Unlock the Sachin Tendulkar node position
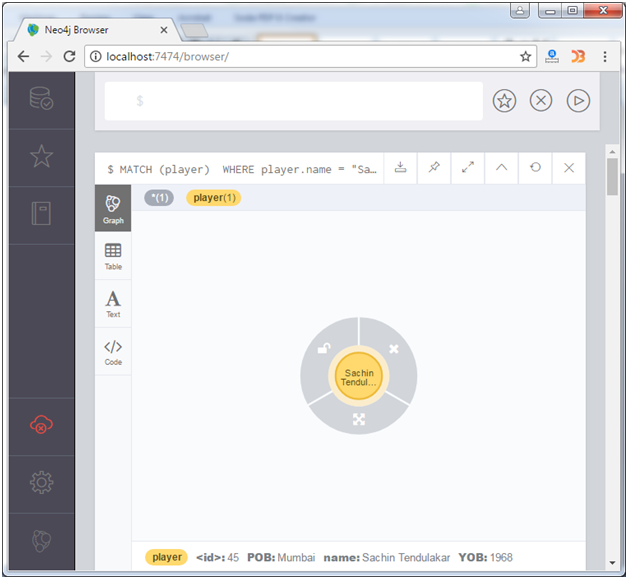Viewport: 628px width, 579px height. pos(323,348)
